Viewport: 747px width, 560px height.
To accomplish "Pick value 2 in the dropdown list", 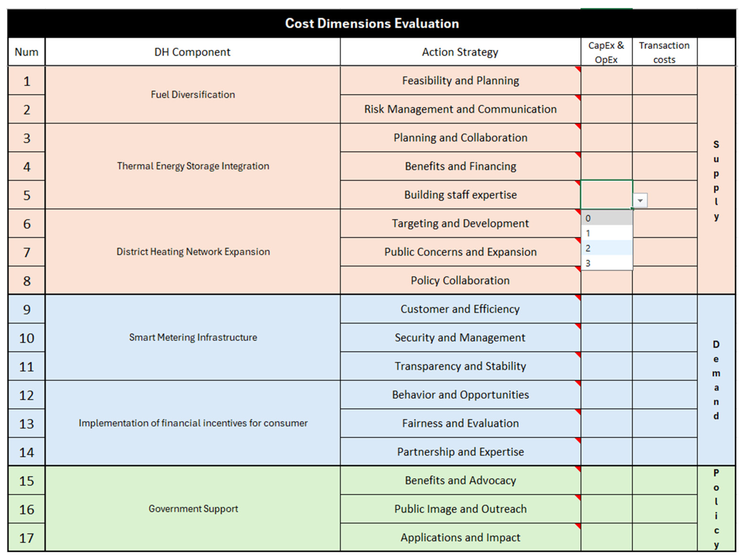I will pyautogui.click(x=607, y=248).
